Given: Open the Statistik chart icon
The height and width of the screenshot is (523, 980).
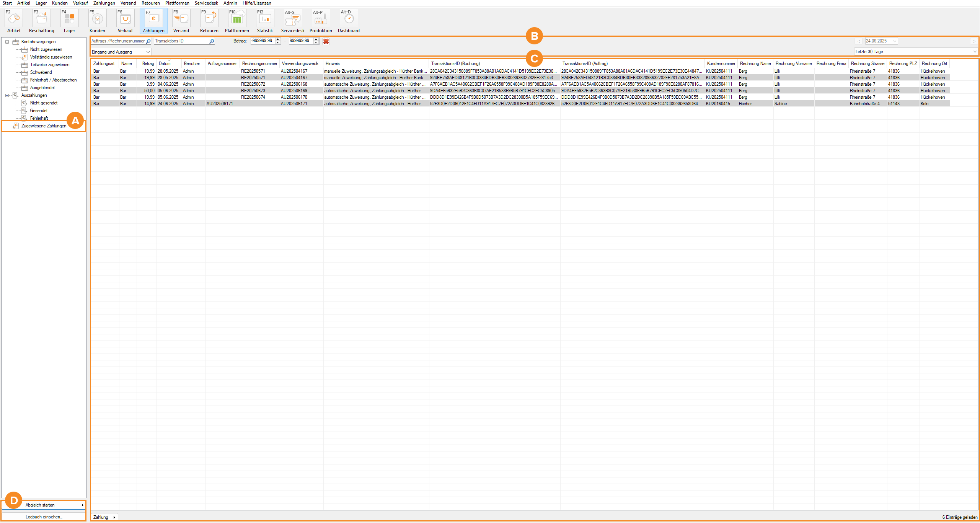Looking at the screenshot, I should [x=265, y=18].
